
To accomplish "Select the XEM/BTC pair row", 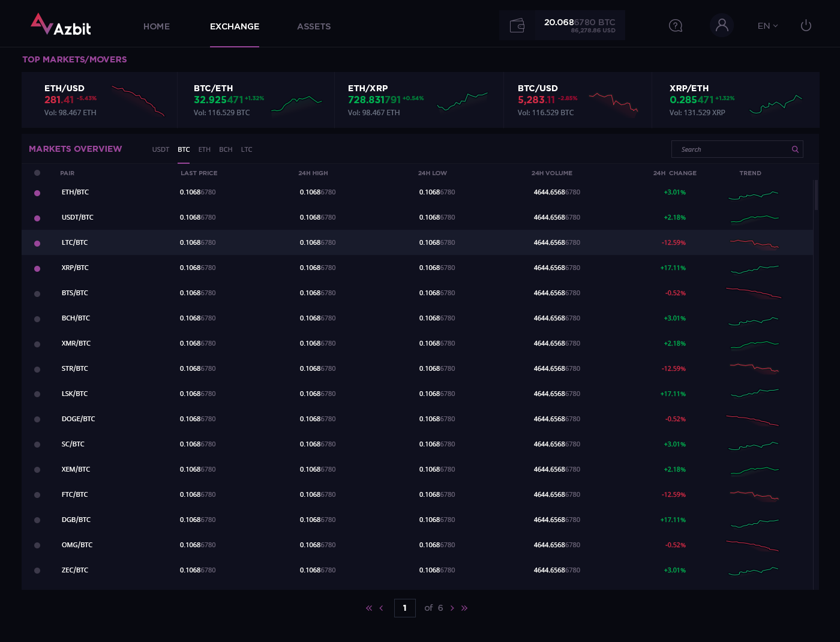I will click(x=418, y=469).
